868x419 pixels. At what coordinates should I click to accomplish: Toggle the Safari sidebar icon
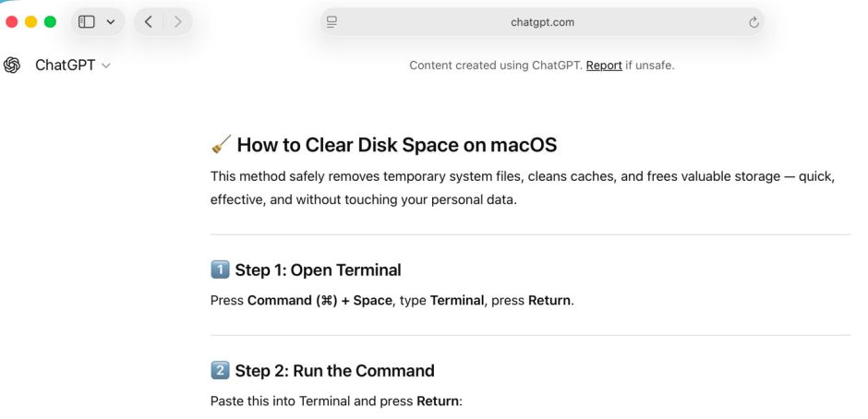click(87, 22)
